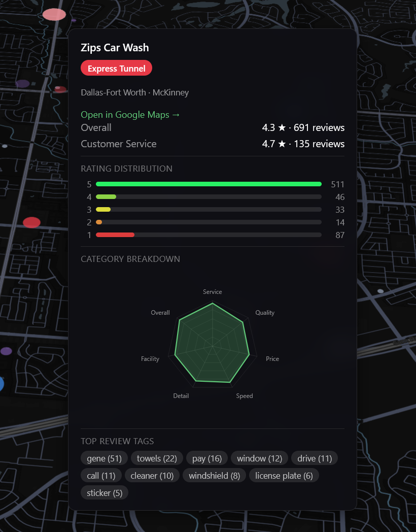This screenshot has width=416, height=532.
Task: Click the 511 count for five stars
Action: coord(337,184)
